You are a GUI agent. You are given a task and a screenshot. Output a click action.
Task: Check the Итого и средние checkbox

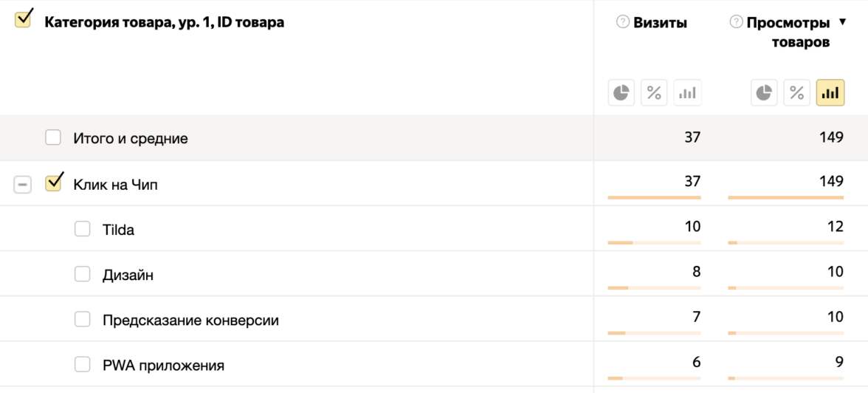53,137
